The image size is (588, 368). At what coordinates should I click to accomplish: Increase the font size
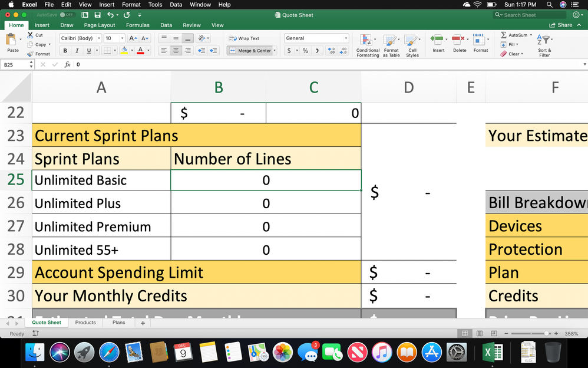point(133,38)
